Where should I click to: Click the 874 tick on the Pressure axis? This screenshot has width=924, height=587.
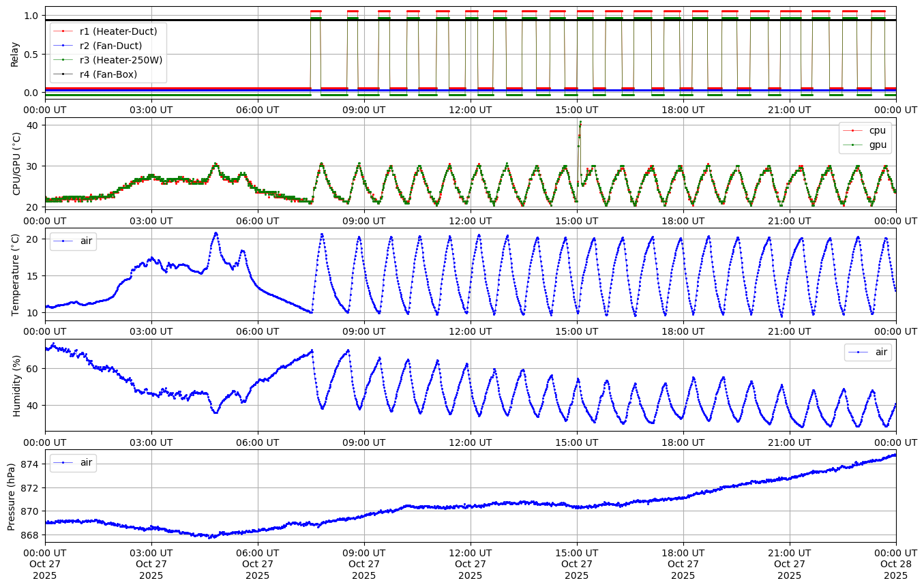pyautogui.click(x=33, y=464)
